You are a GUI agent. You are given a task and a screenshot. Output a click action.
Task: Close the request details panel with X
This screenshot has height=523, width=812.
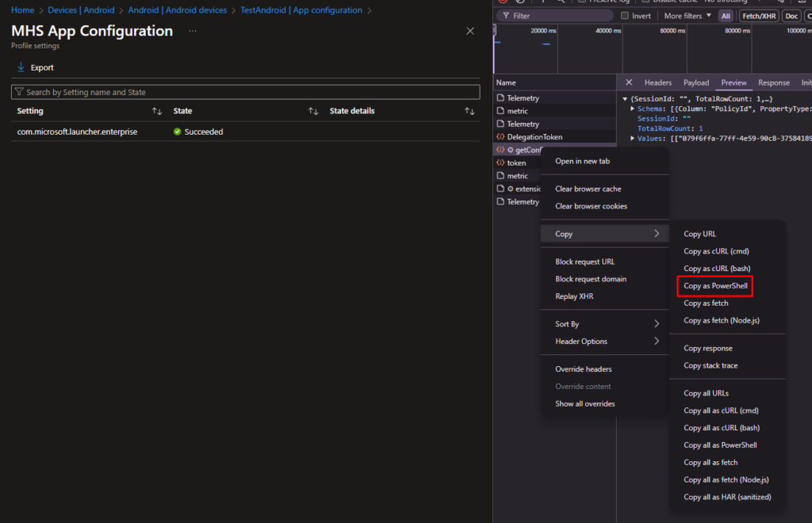coord(629,82)
